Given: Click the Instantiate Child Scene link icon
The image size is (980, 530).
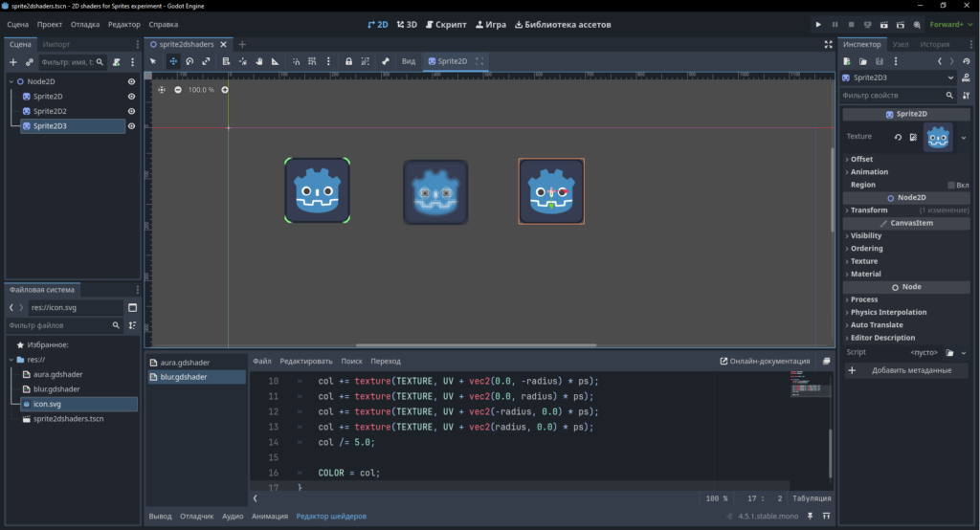Looking at the screenshot, I should point(30,62).
